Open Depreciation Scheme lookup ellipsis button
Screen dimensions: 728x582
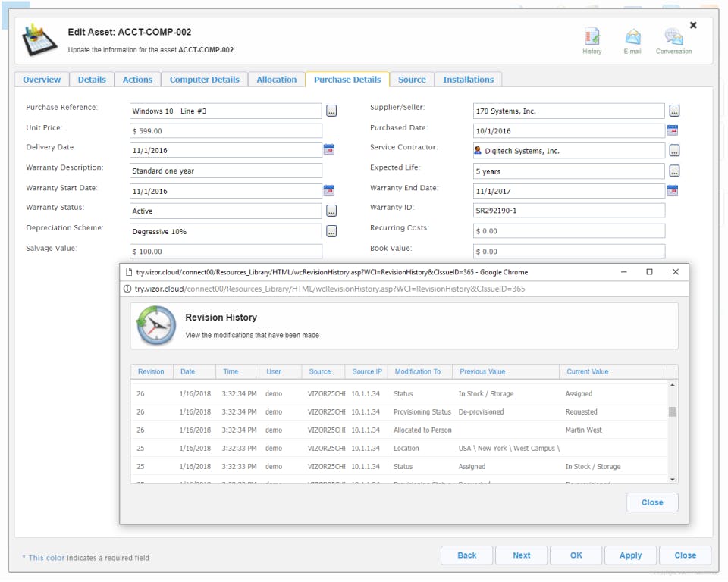(331, 231)
